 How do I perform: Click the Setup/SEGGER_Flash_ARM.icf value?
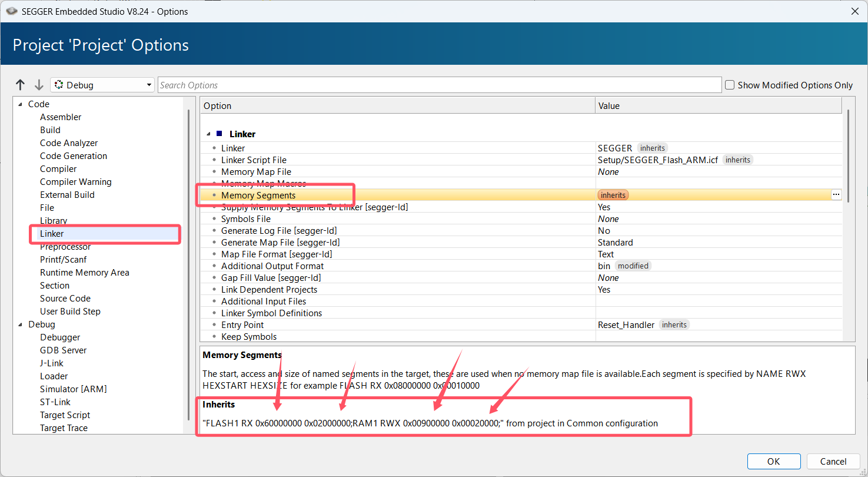(x=658, y=160)
